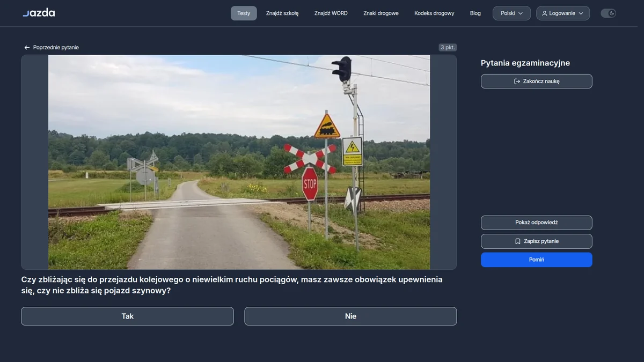Expand the Polski language dropdown

point(512,13)
